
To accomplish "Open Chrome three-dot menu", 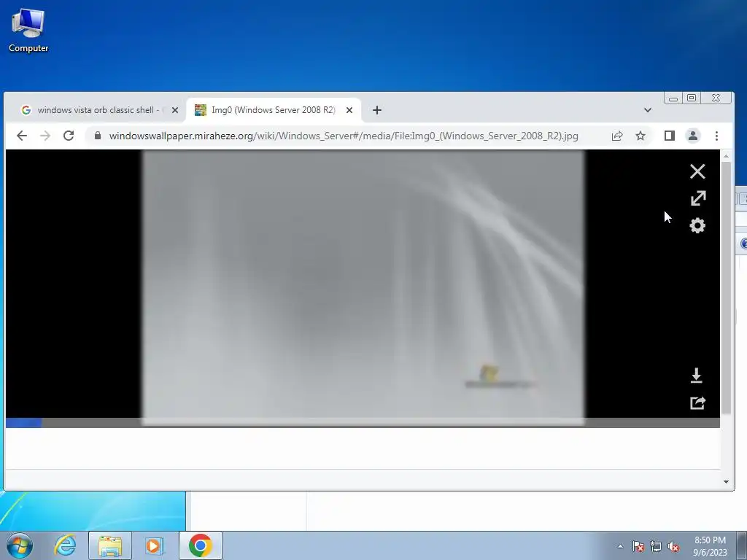I will pyautogui.click(x=716, y=136).
